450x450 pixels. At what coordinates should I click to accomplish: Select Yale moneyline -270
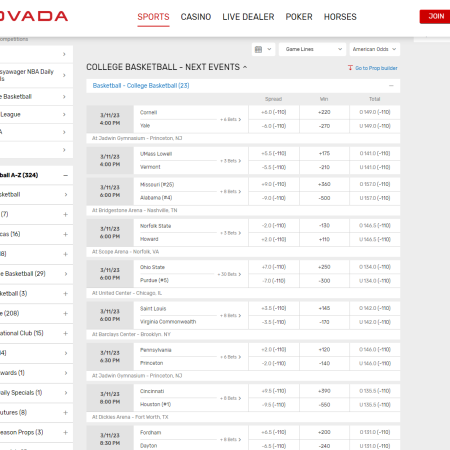click(324, 126)
